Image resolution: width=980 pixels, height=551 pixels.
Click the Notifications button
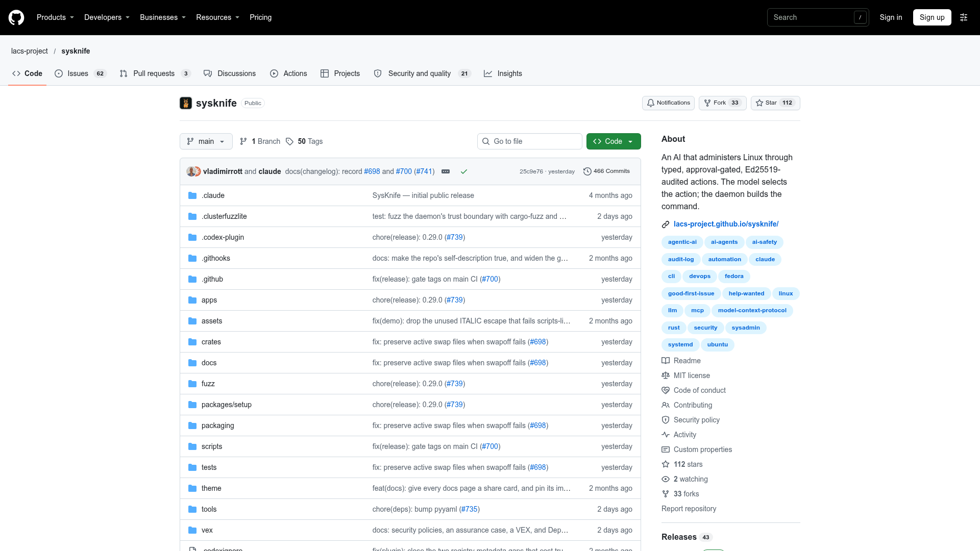668,103
